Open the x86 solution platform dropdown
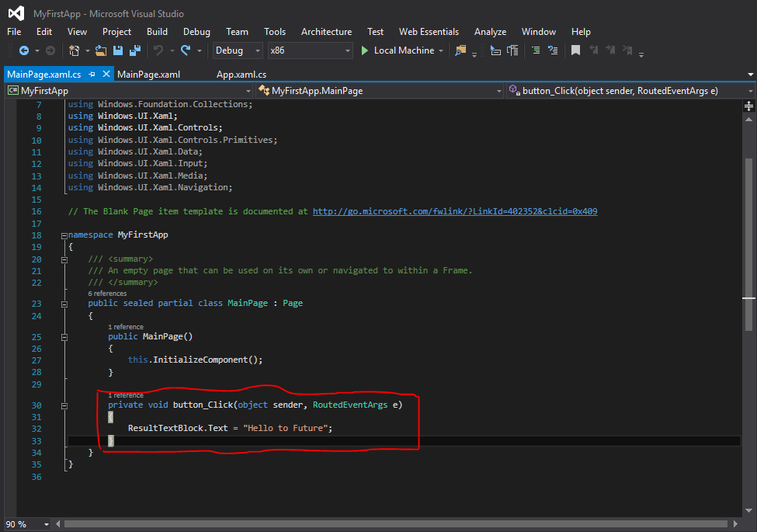Screen dimensions: 757x532 click(x=309, y=50)
